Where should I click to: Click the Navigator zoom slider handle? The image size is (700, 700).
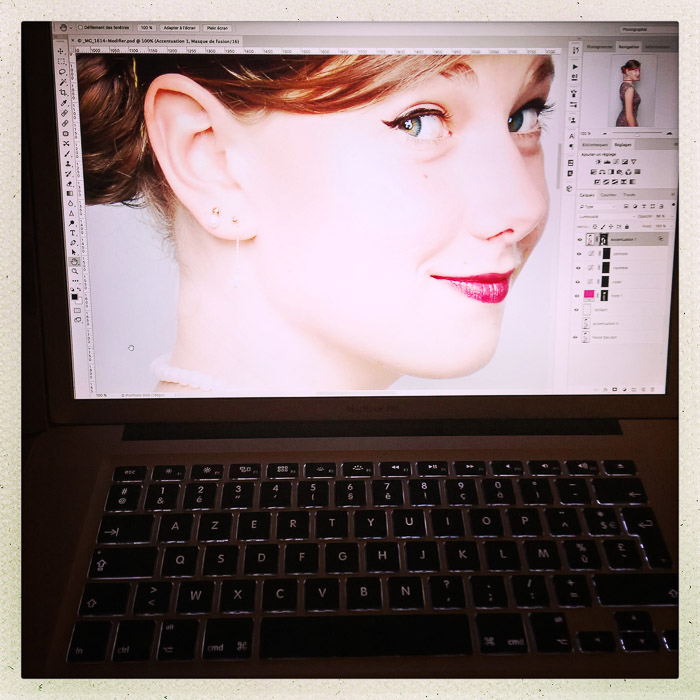pos(638,135)
